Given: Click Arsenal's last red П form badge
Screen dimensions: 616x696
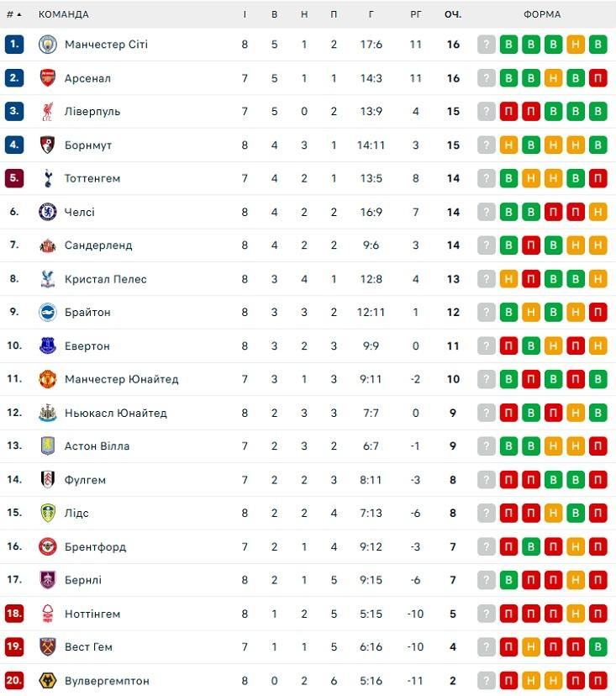Looking at the screenshot, I should coord(598,78).
